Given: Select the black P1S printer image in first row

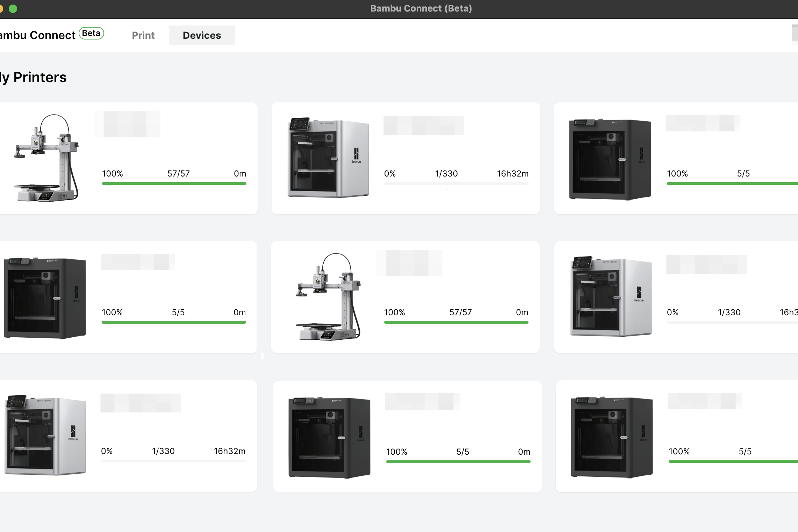Looking at the screenshot, I should pos(610,159).
